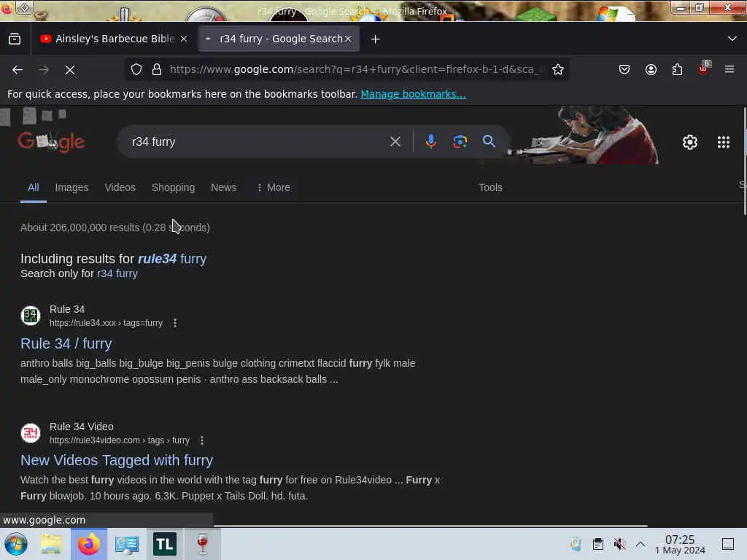Show hidden tray icons chevron
747x560 pixels.
tap(640, 544)
